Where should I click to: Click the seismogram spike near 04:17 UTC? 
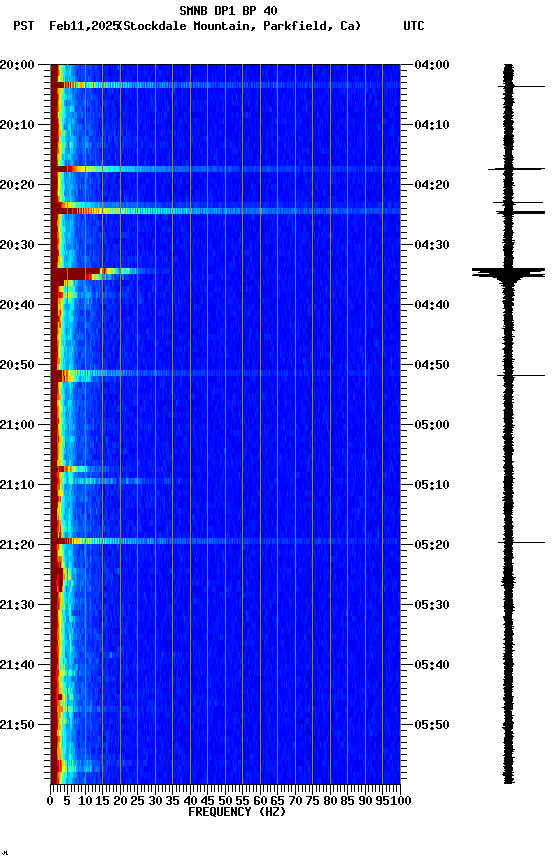[x=516, y=169]
